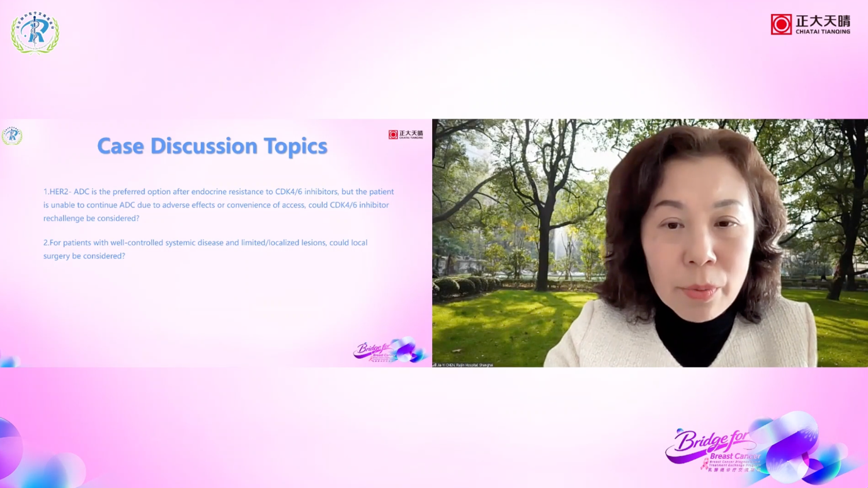868x488 pixels.
Task: Select discussion topic 2 about local surgery
Action: pos(205,249)
